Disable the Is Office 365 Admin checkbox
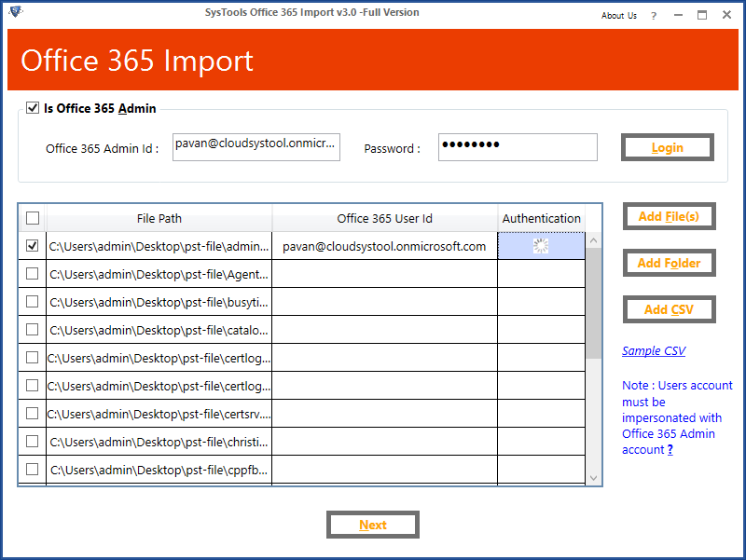746x560 pixels. [x=33, y=108]
